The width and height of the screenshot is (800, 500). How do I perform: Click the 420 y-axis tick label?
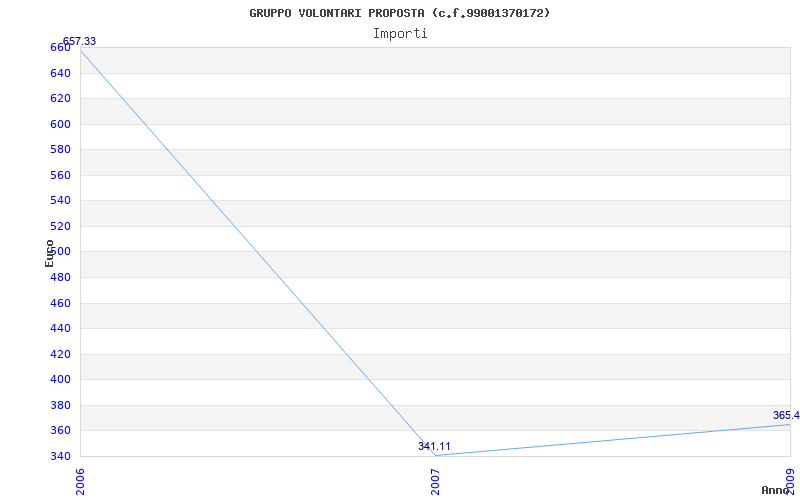pos(60,355)
